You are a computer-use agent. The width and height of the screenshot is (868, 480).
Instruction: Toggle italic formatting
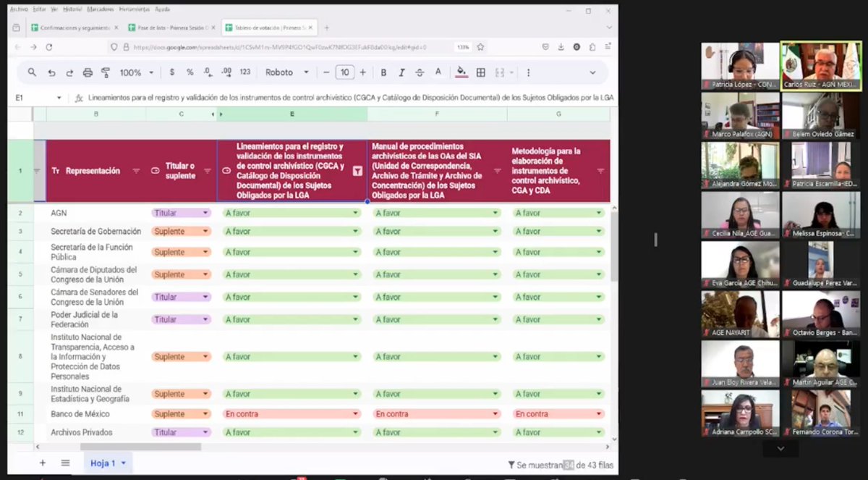[401, 72]
